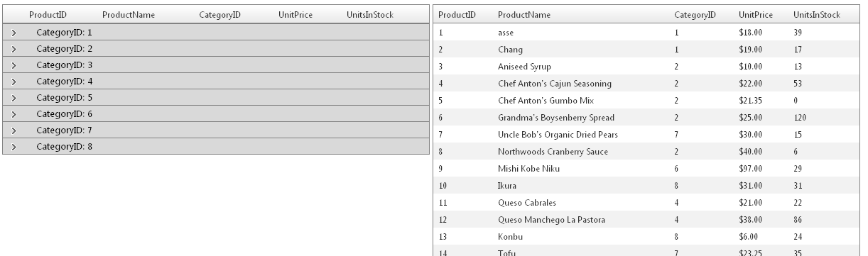The width and height of the screenshot is (868, 256).
Task: Select the Aniseed Syrup row
Action: point(650,66)
